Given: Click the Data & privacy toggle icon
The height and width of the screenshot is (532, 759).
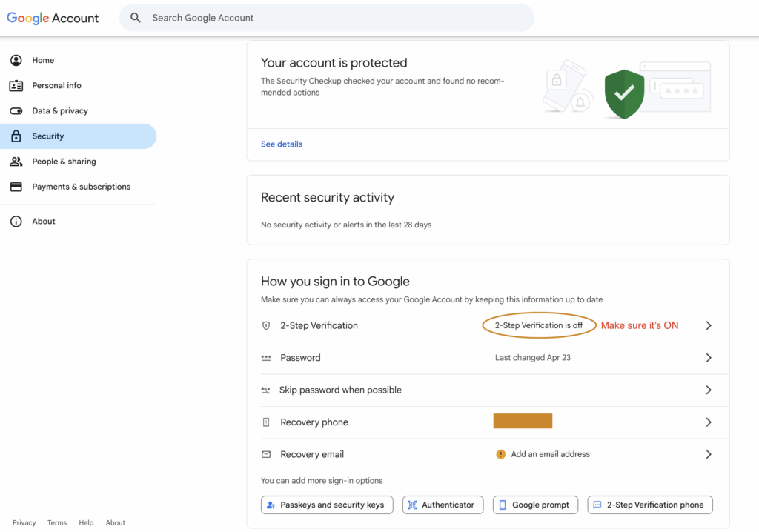Looking at the screenshot, I should click(x=16, y=111).
